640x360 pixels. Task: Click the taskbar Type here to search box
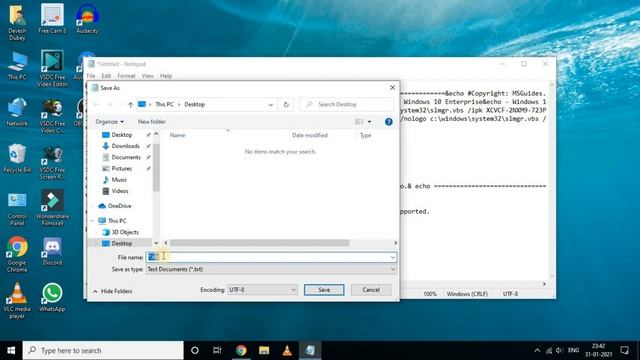click(x=103, y=350)
